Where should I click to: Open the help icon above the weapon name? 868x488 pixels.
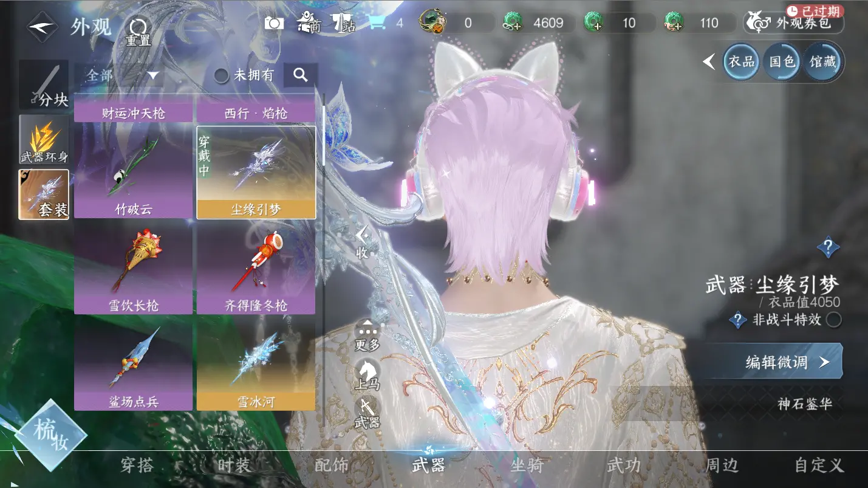[829, 247]
